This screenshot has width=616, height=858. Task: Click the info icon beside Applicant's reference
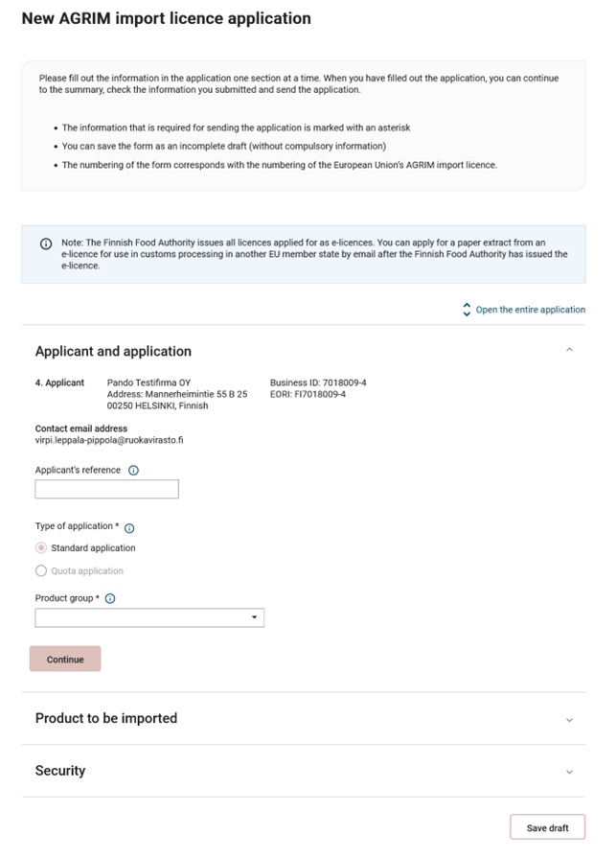coord(132,470)
